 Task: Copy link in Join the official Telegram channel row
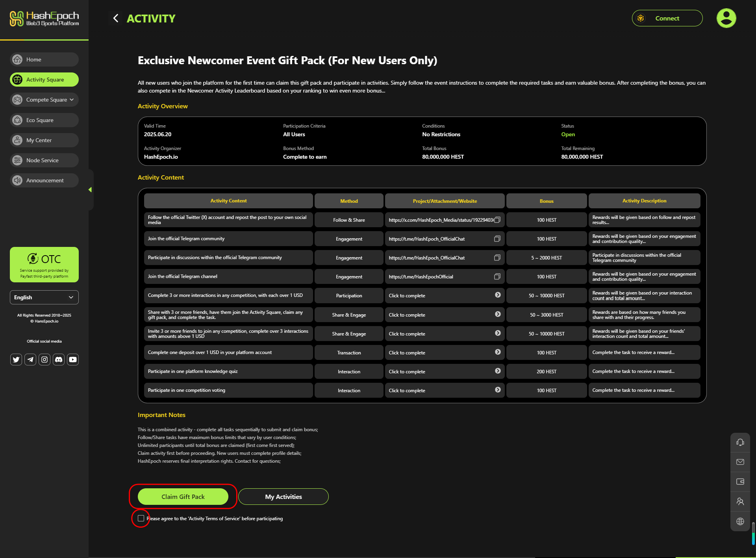coord(497,276)
